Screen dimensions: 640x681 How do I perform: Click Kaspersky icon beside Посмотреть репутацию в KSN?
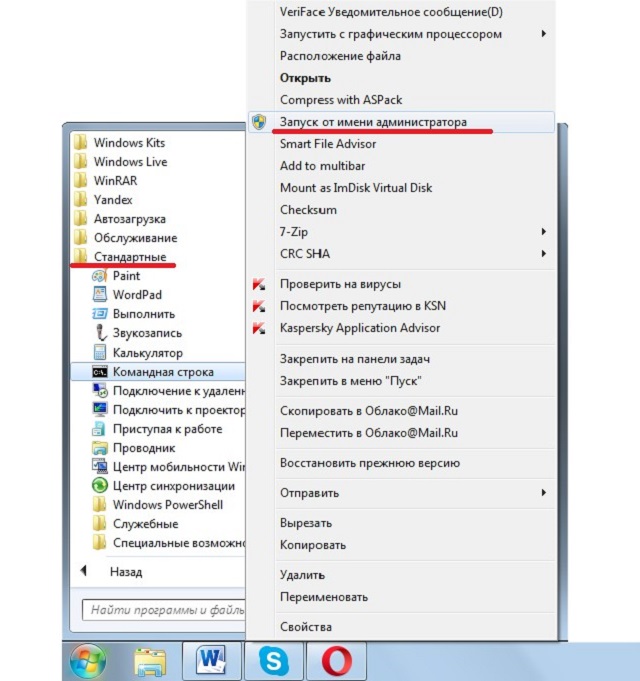[x=259, y=306]
